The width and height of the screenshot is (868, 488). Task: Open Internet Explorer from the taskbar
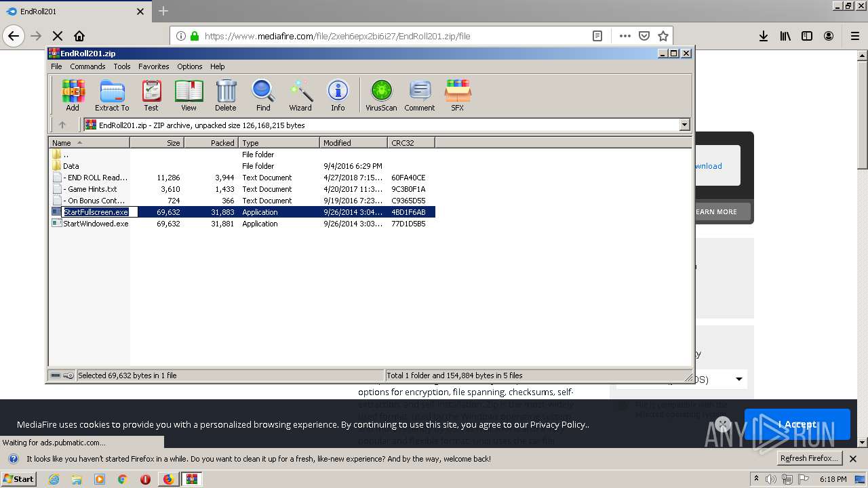[x=54, y=479]
